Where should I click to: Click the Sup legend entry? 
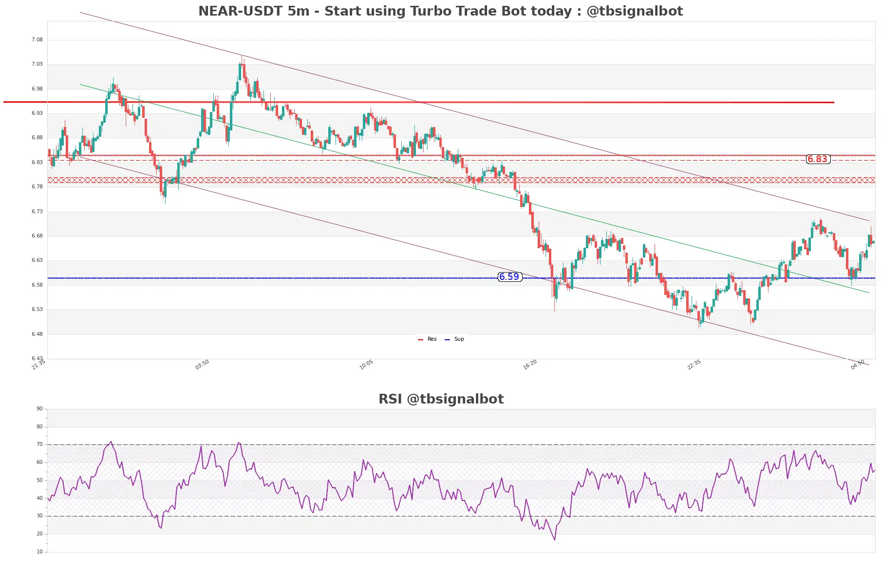point(454,339)
